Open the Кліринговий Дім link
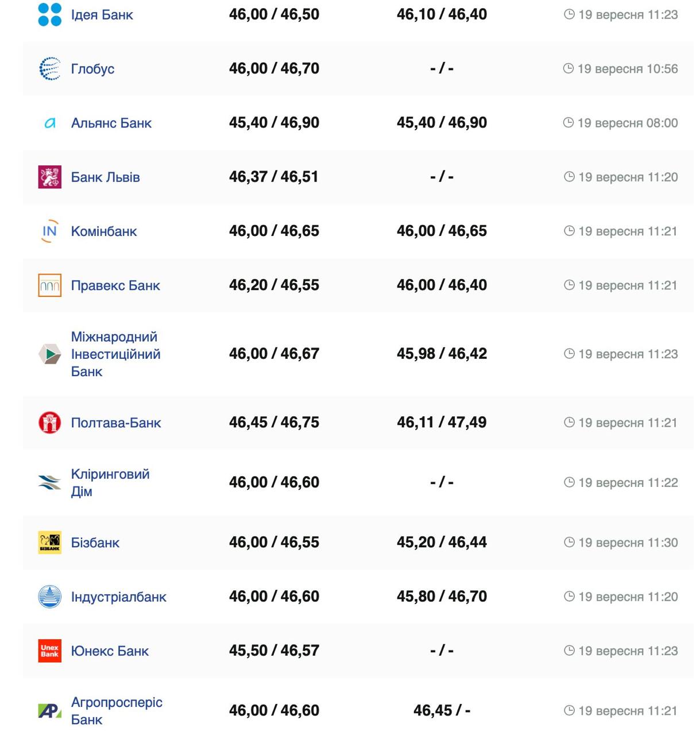This screenshot has width=700, height=735. (x=110, y=482)
